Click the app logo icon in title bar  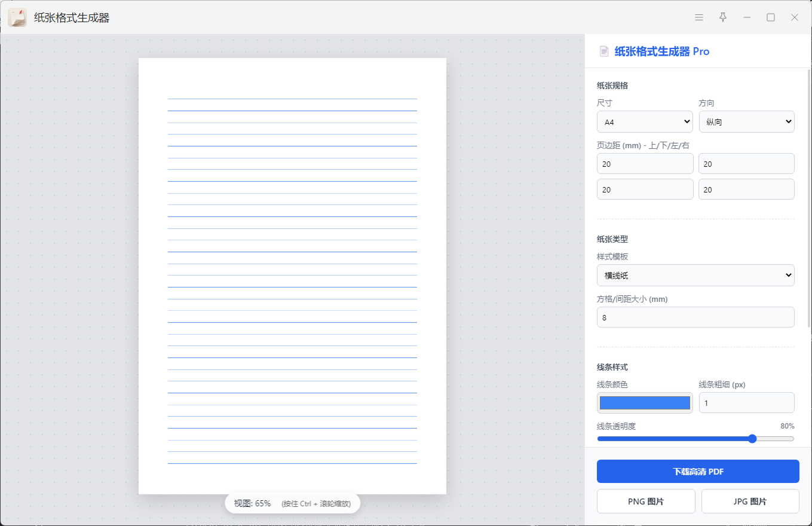17,17
